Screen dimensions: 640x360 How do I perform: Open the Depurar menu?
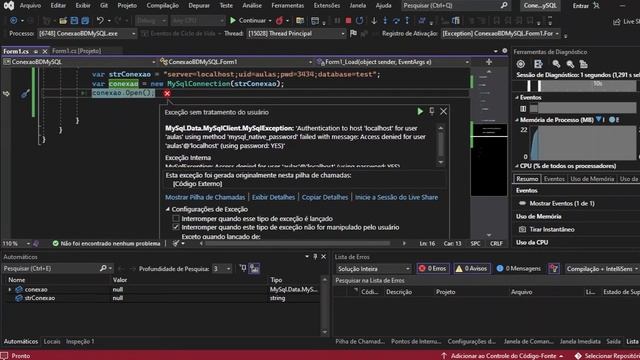pyautogui.click(x=199, y=5)
